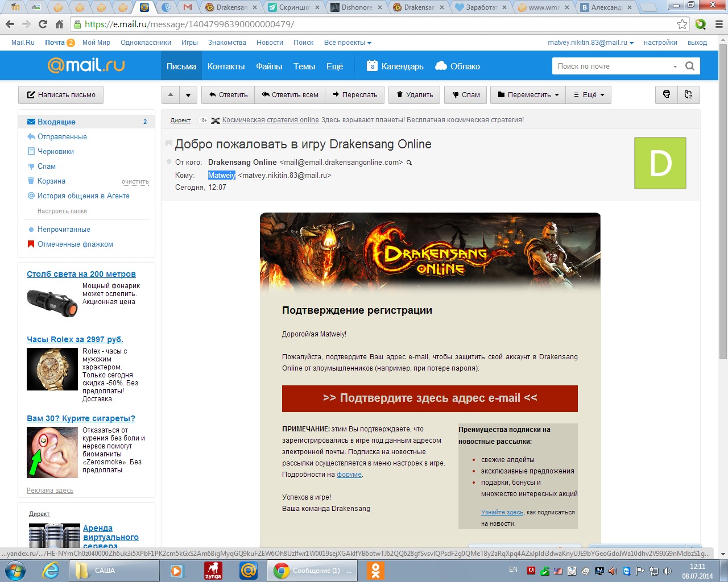728x582 pixels.
Task: Show 'Непрочитанные' messages
Action: (64, 230)
